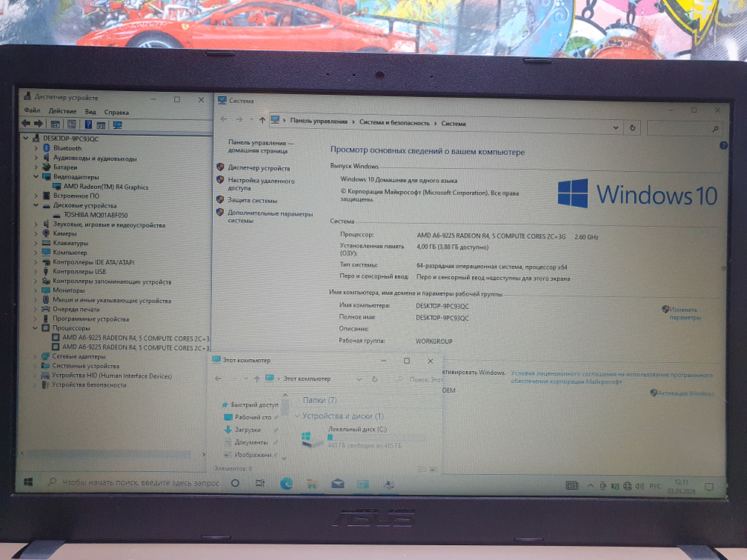Open the license agreement terms link
The width and height of the screenshot is (747, 560).
point(612,378)
